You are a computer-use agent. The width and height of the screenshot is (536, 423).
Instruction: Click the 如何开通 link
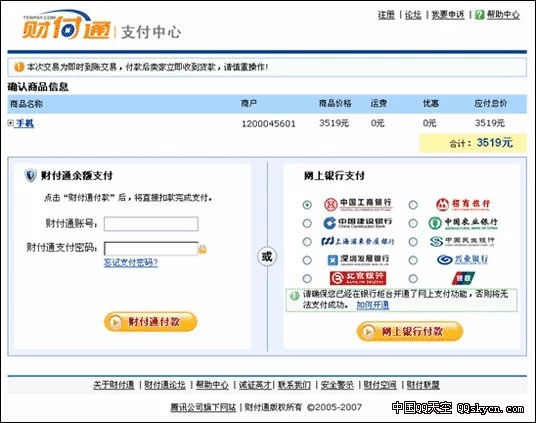click(x=373, y=305)
